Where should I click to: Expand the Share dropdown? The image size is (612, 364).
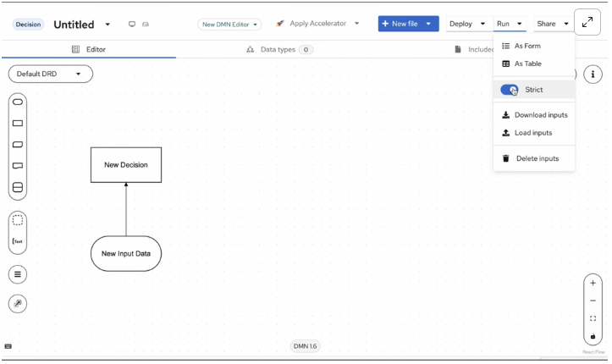coord(552,24)
